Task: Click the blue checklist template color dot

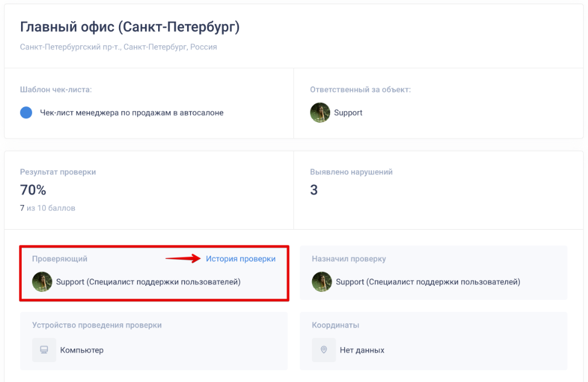Action: tap(26, 112)
